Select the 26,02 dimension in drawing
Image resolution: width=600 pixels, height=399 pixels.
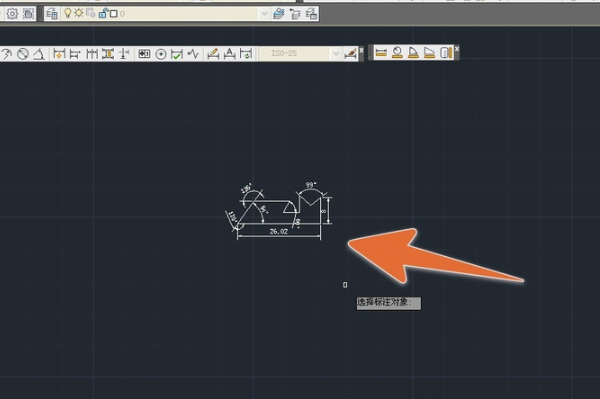[x=279, y=231]
